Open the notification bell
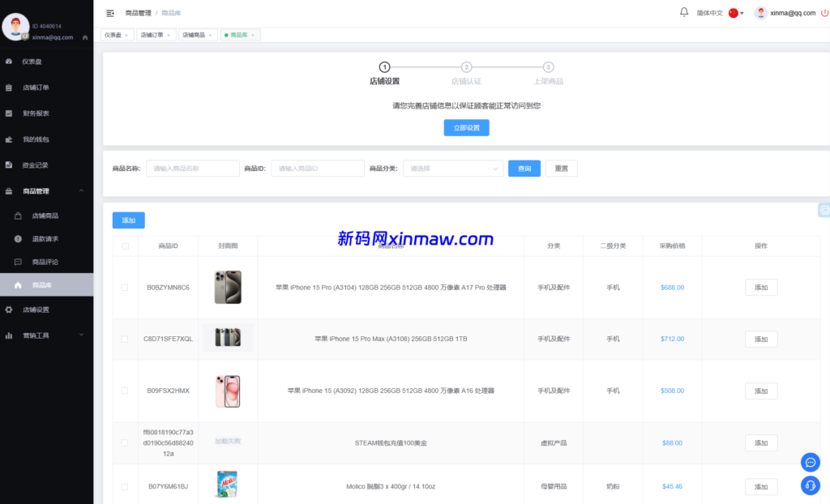This screenshot has width=830, height=504. [x=684, y=12]
